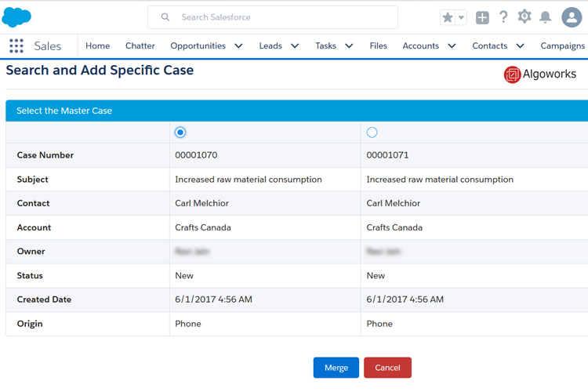Click subject text of case 00001070
This screenshot has height=392, width=588.
[x=249, y=180]
